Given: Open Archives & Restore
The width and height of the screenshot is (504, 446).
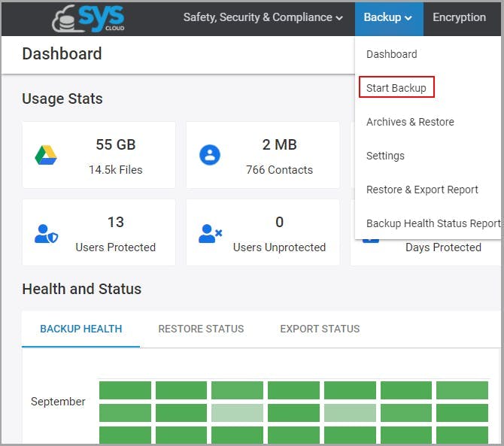Looking at the screenshot, I should (410, 122).
